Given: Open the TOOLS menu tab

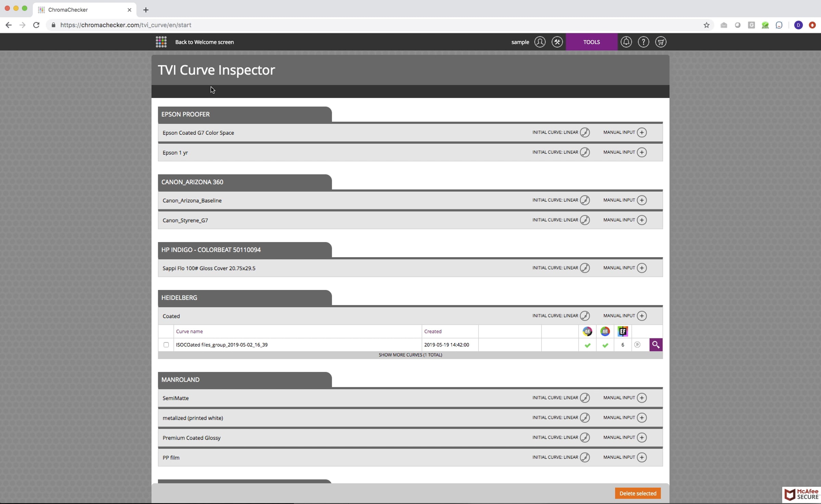Looking at the screenshot, I should (x=591, y=42).
